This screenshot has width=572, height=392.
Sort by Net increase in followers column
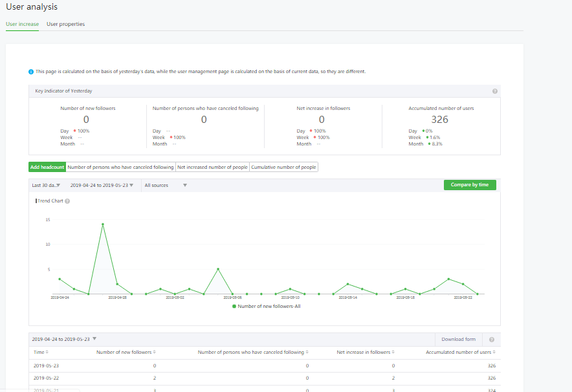(x=393, y=353)
